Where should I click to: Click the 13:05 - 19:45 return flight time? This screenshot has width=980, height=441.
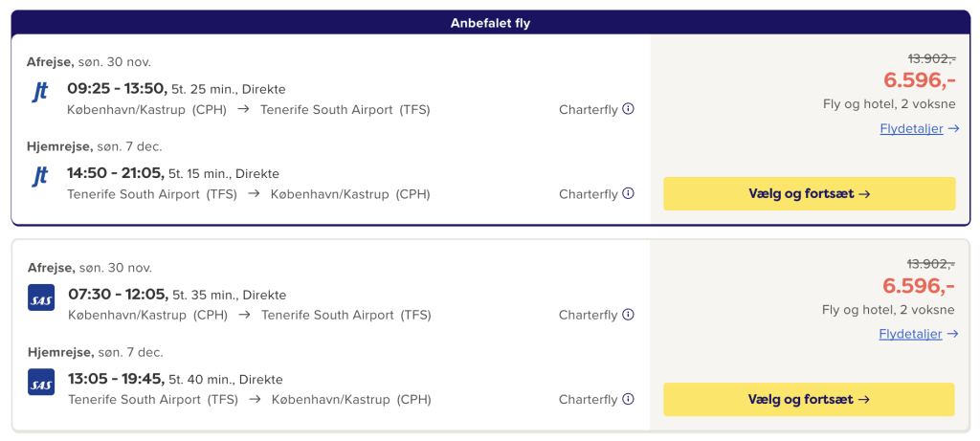coord(117,379)
